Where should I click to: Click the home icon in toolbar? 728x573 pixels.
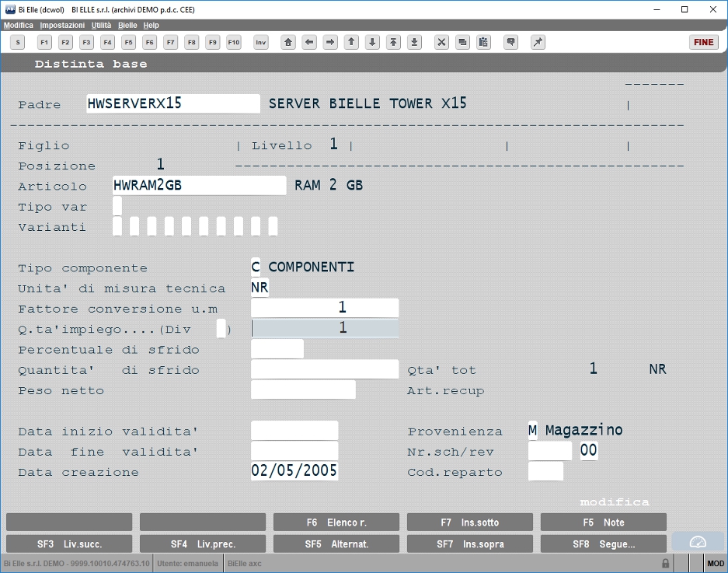(288, 42)
